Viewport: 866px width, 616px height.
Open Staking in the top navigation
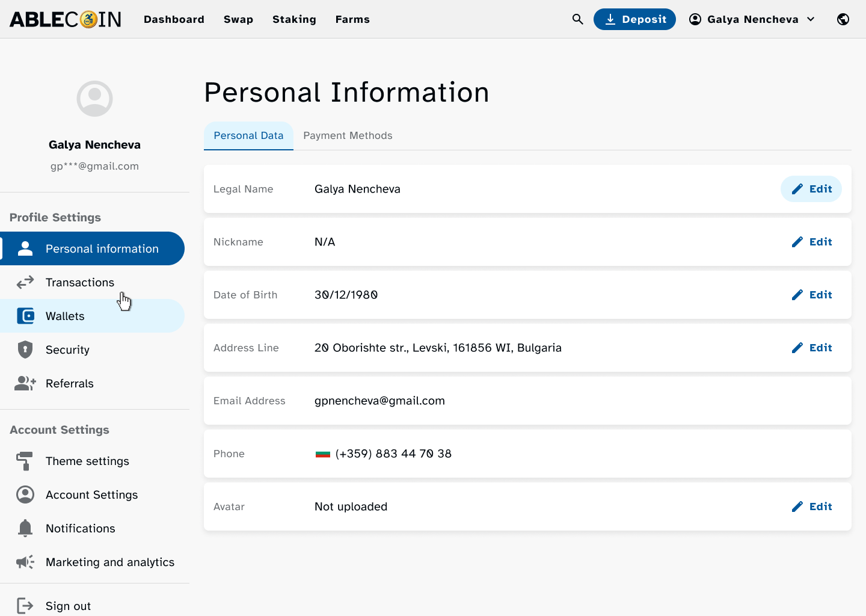click(x=294, y=19)
